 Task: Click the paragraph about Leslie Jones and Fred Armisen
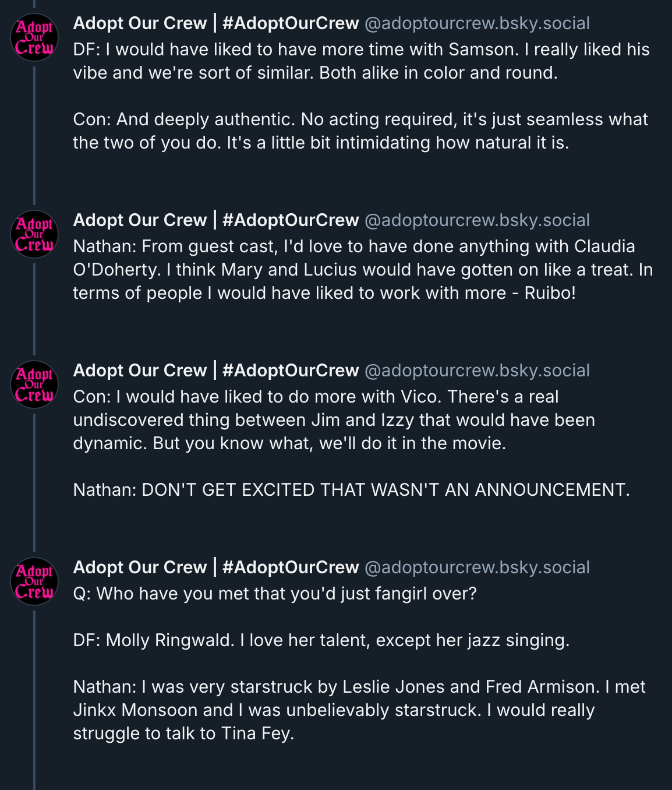coord(359,710)
